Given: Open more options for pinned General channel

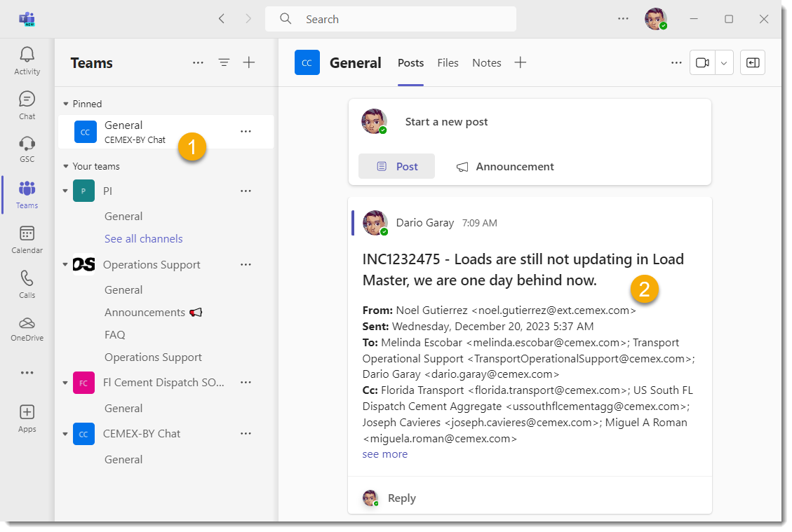Looking at the screenshot, I should click(246, 131).
